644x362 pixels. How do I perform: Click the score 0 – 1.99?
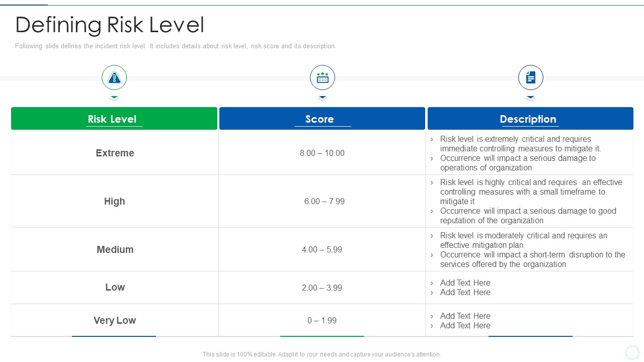pyautogui.click(x=322, y=320)
